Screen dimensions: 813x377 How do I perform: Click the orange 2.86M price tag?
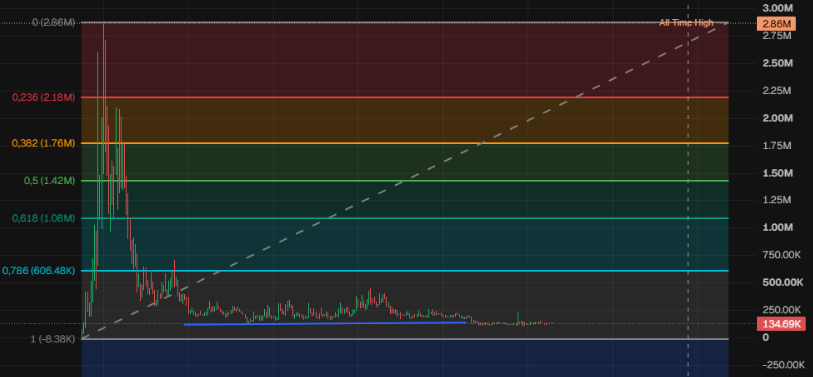coord(776,23)
